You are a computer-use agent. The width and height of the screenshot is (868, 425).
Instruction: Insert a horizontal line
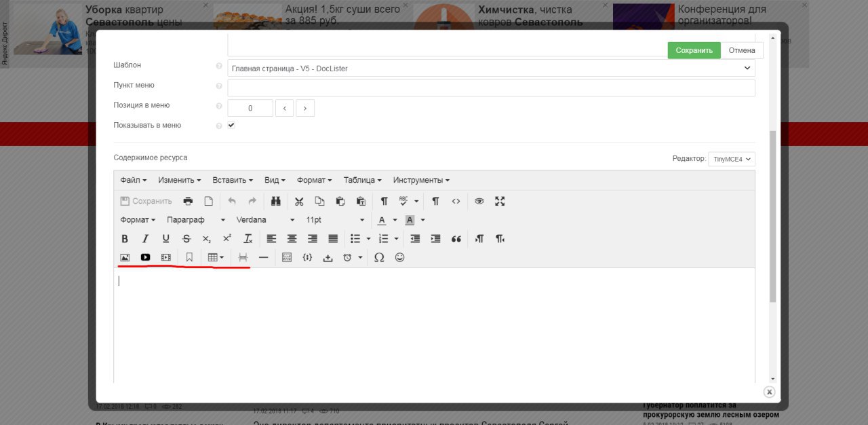pyautogui.click(x=263, y=257)
